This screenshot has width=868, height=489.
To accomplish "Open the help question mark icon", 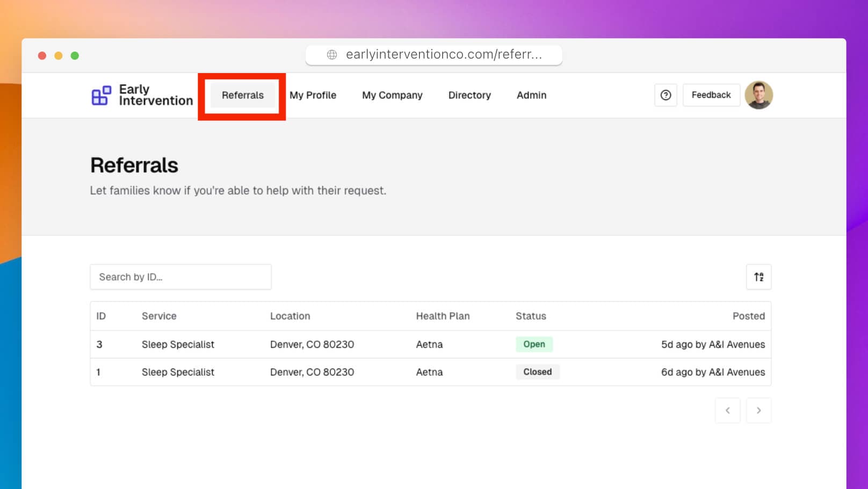I will [x=666, y=95].
